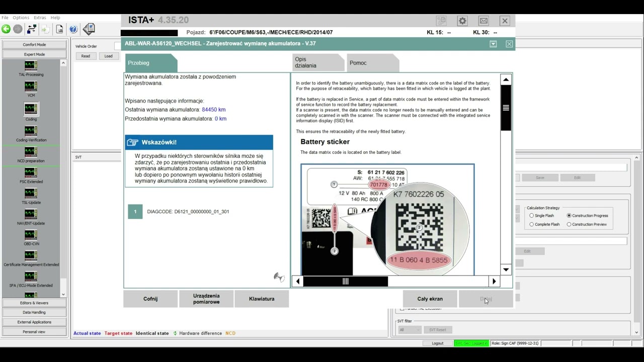Close the ABL battery registration dialog
644x362 pixels.
[509, 44]
